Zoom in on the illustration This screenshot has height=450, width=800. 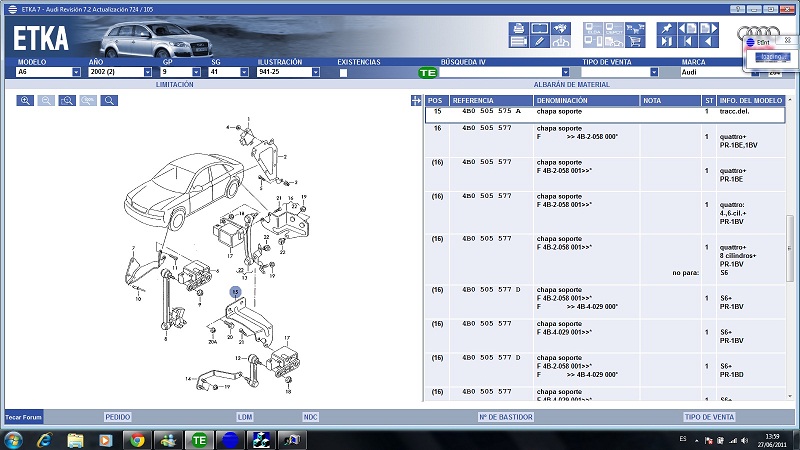click(25, 101)
